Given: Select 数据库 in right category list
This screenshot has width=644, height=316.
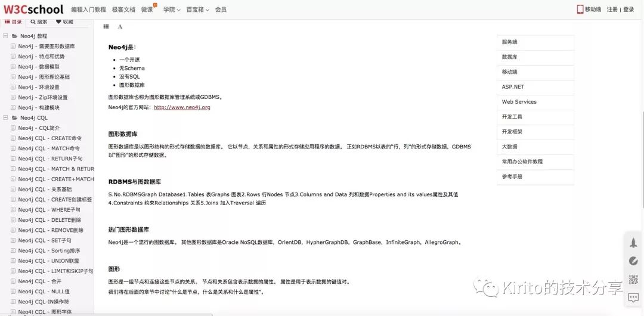Looking at the screenshot, I should (535, 57).
